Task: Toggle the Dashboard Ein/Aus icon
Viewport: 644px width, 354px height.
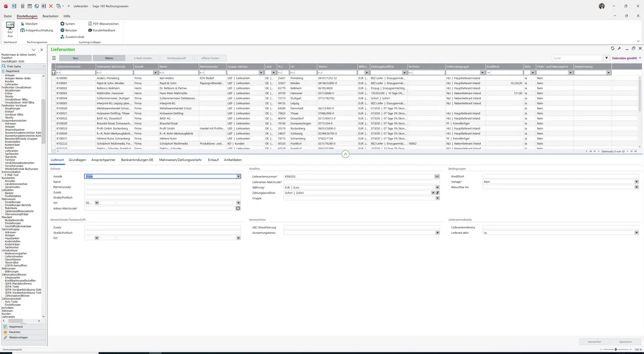Action: pyautogui.click(x=10, y=29)
